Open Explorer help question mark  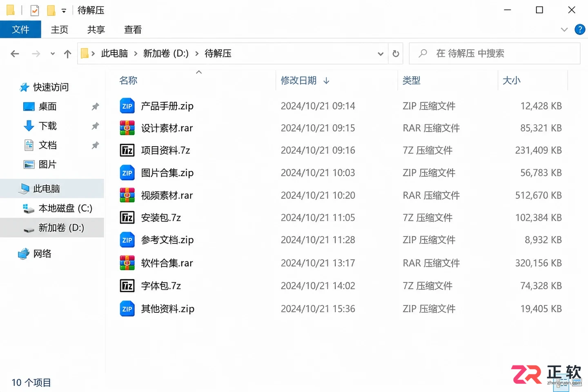[579, 29]
